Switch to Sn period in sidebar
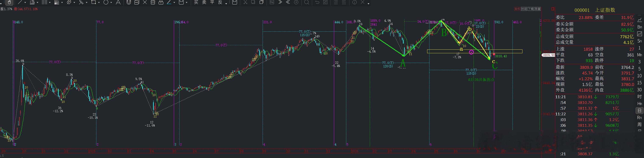This screenshot has height=158, width=644. tap(640, 41)
